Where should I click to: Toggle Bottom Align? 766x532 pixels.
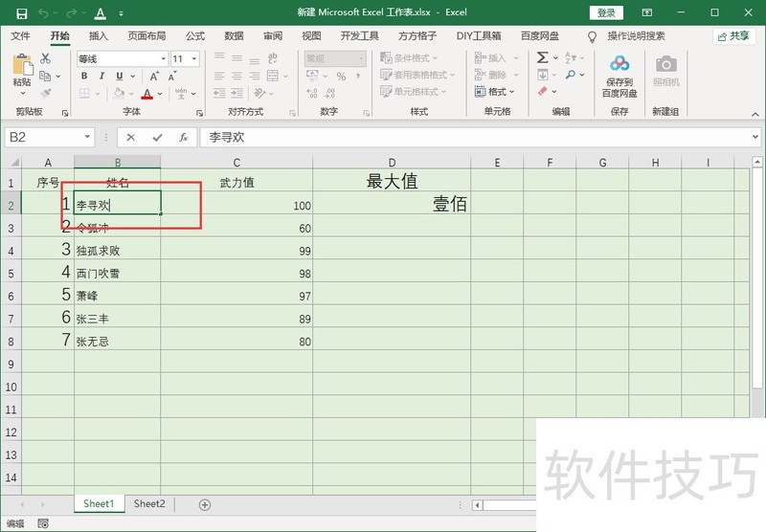point(255,60)
